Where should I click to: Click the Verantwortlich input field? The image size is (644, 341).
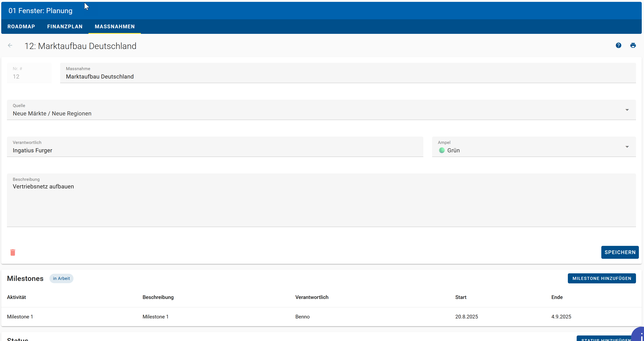(x=215, y=147)
